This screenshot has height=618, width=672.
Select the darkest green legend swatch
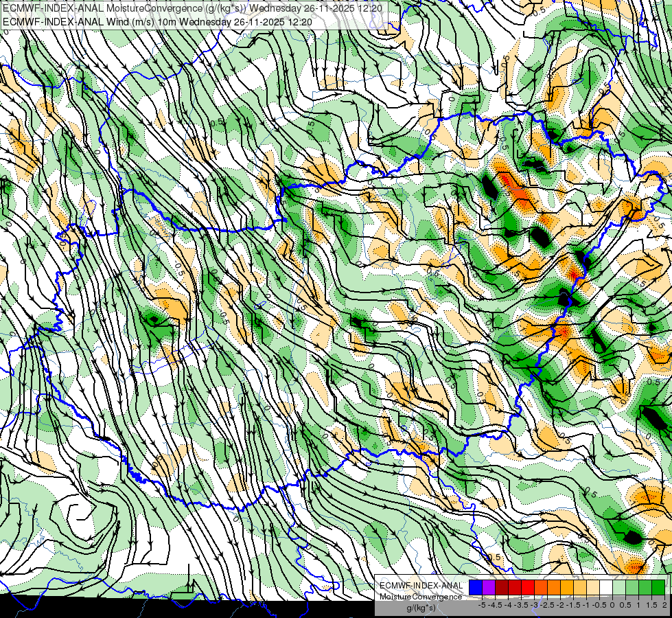[658, 587]
